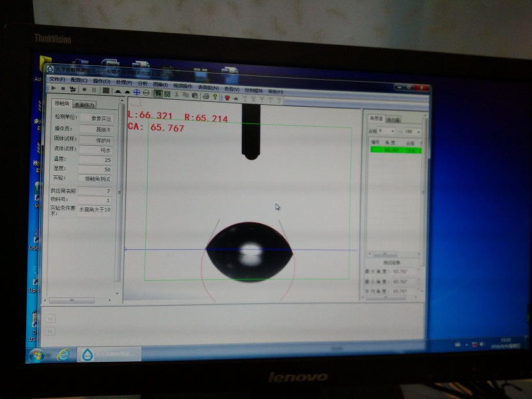Open the 文件(F) menu
This screenshot has width=532, height=399.
(57, 79)
